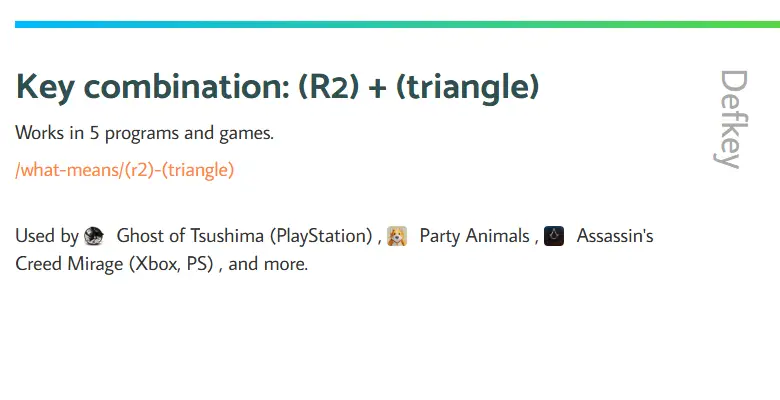Click the Ghost of Tsushima game icon
780x400 pixels.
coord(94,236)
